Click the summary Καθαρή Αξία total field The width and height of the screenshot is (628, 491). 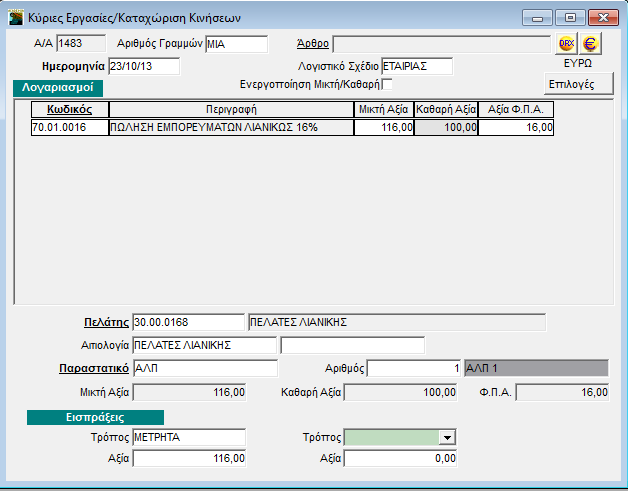point(401,392)
